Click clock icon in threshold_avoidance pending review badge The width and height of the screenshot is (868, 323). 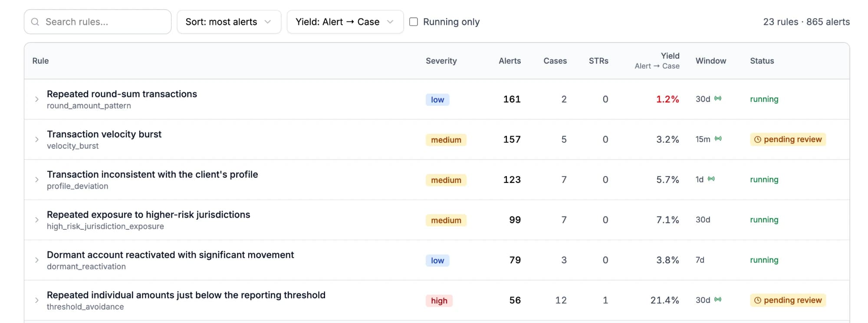click(758, 300)
